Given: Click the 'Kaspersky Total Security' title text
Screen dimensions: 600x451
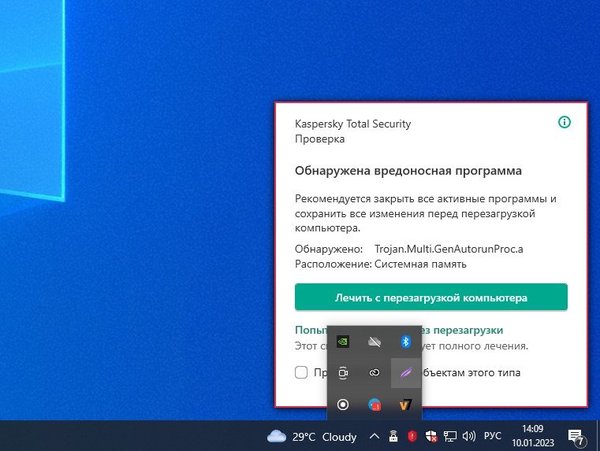Looking at the screenshot, I should click(x=352, y=124).
